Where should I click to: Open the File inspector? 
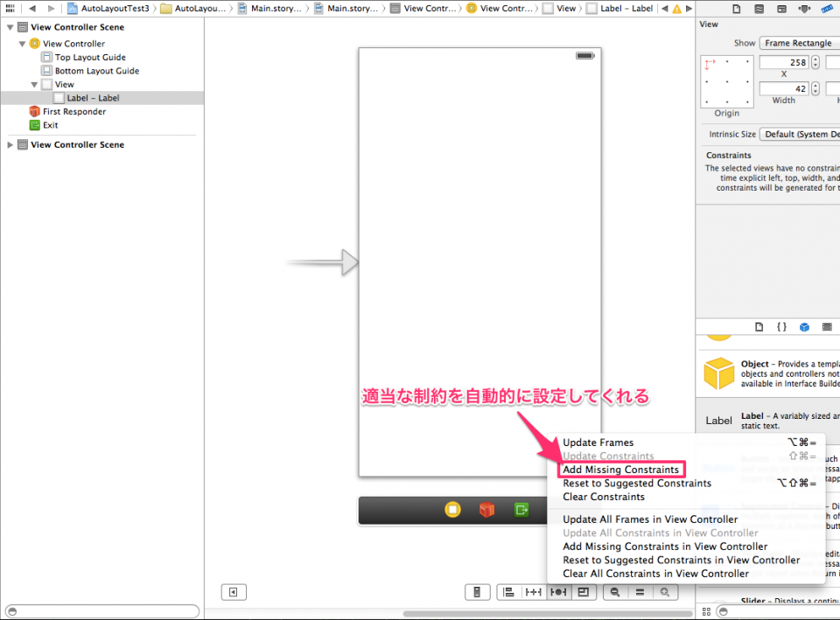tap(737, 9)
